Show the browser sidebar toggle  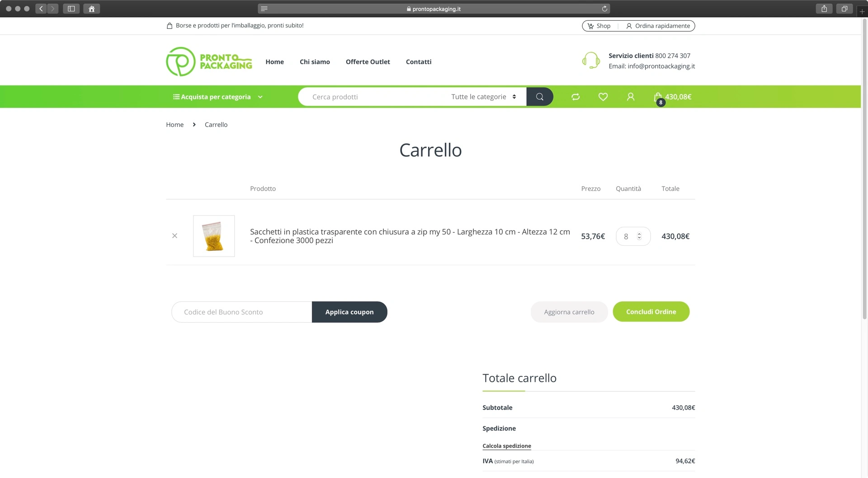tap(71, 9)
